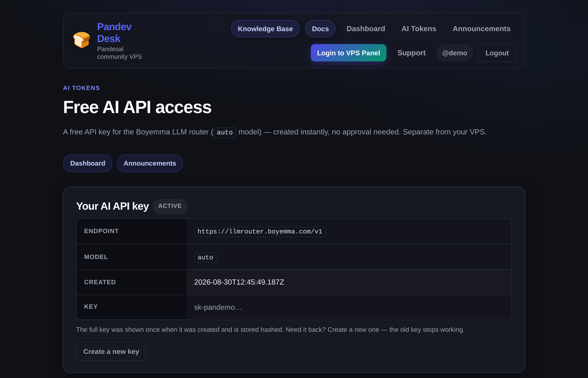Open the Support link
588x378 pixels.
click(412, 53)
